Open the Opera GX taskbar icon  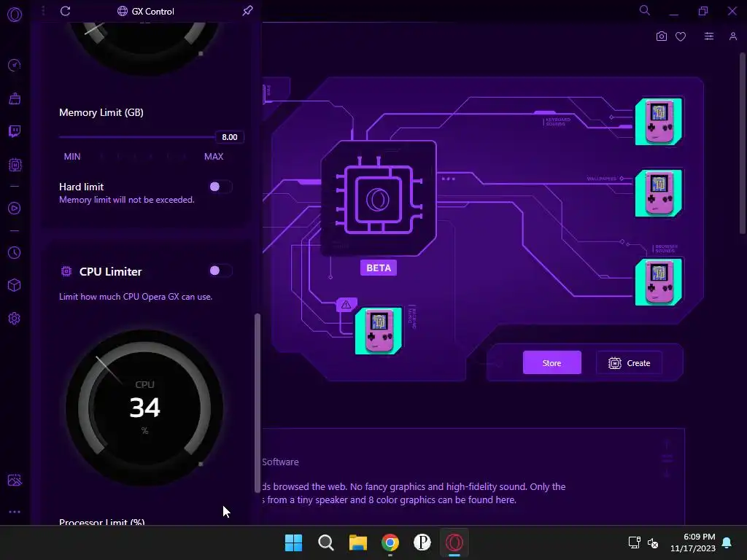point(454,542)
